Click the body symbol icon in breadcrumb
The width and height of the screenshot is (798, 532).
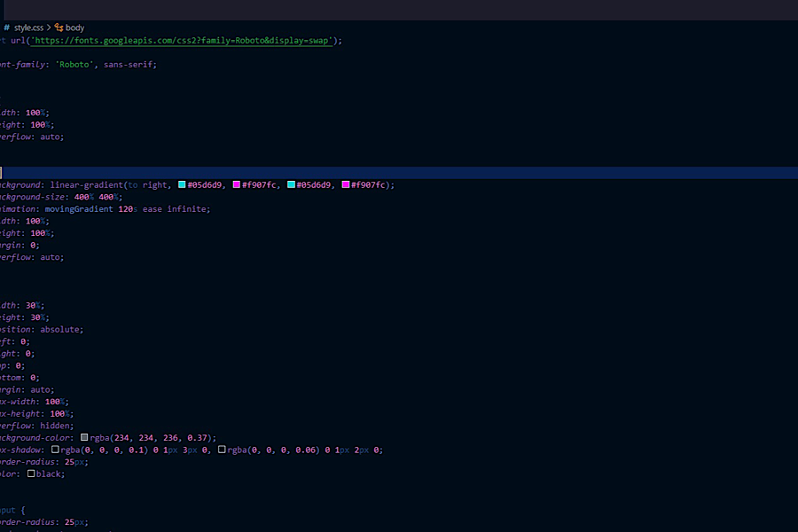pos(59,27)
